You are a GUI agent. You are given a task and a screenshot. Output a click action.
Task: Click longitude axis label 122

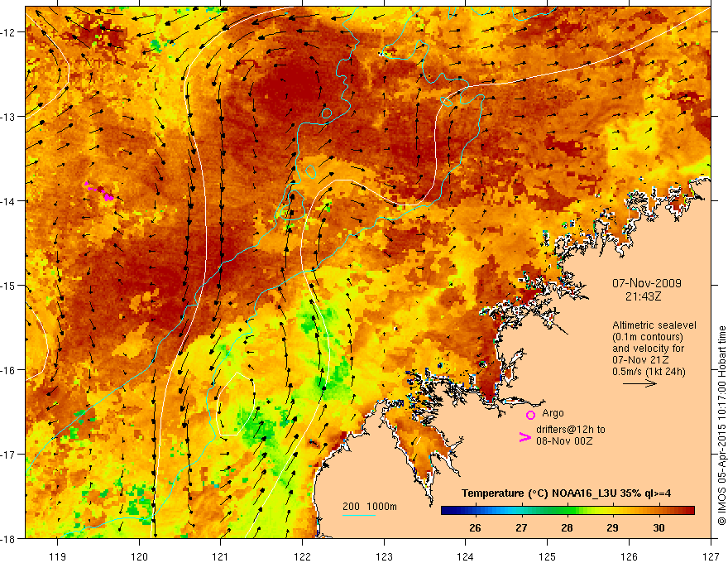(302, 556)
